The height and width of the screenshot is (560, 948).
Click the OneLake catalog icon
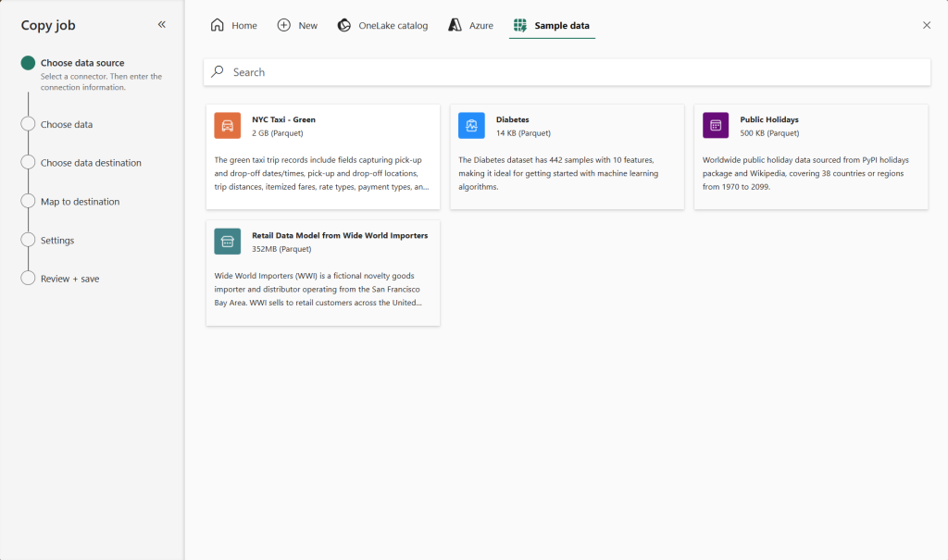click(344, 26)
